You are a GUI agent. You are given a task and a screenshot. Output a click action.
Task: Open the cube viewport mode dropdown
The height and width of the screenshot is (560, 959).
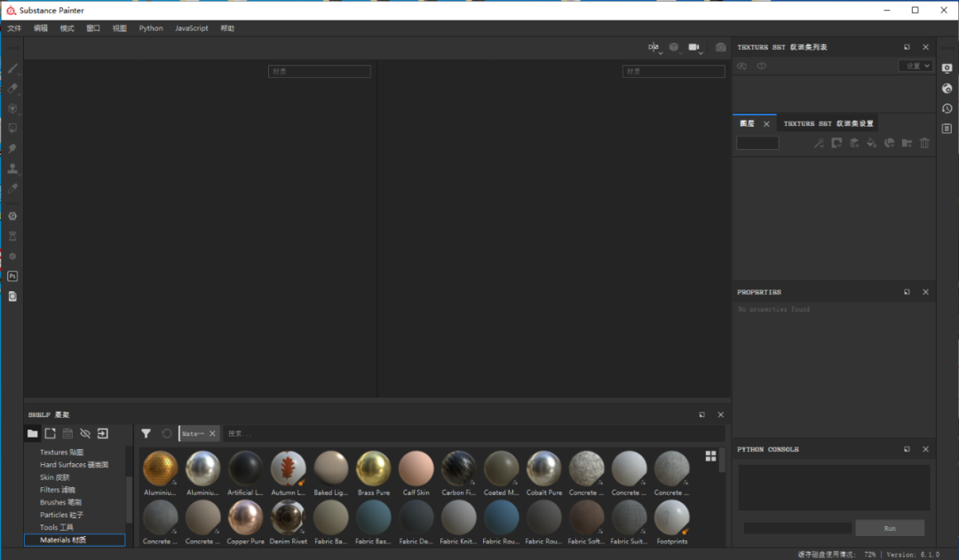click(675, 48)
